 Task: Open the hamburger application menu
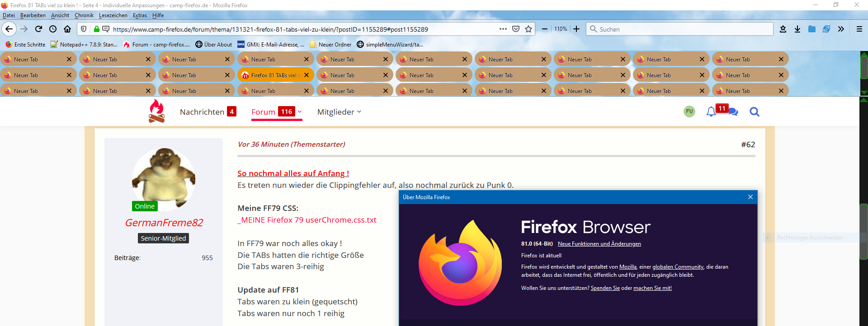click(859, 29)
